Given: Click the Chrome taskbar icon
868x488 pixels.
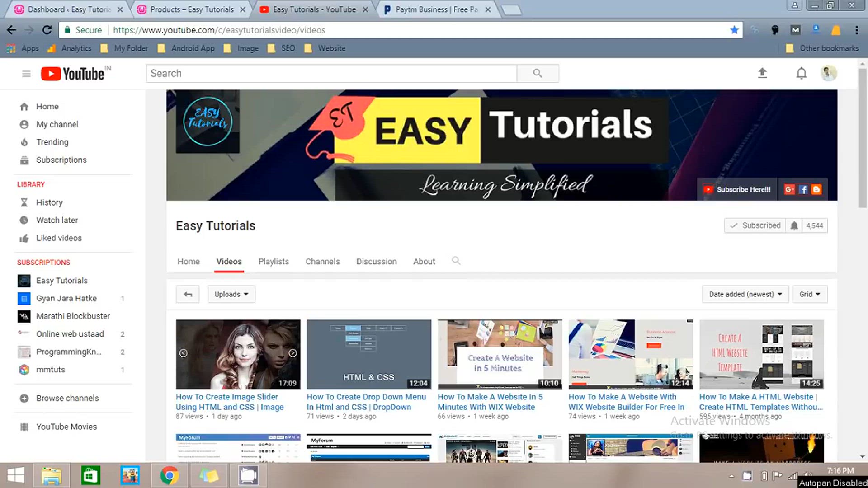Looking at the screenshot, I should (170, 475).
